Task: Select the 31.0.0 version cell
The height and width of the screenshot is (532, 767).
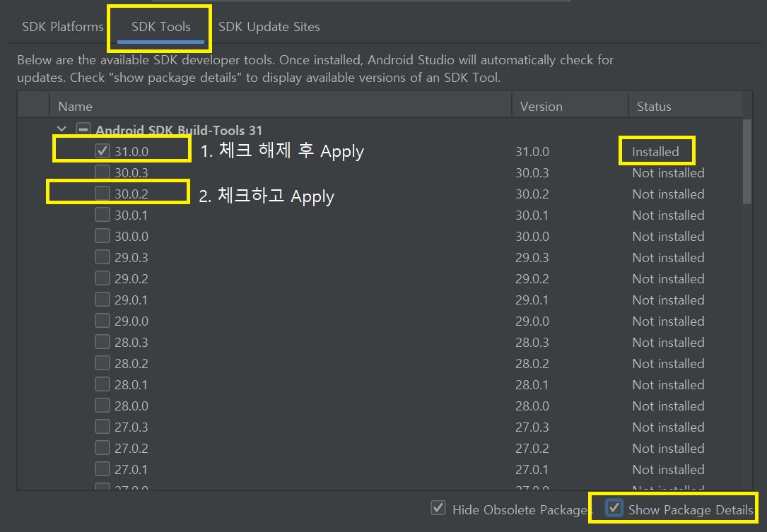Action: tap(532, 152)
